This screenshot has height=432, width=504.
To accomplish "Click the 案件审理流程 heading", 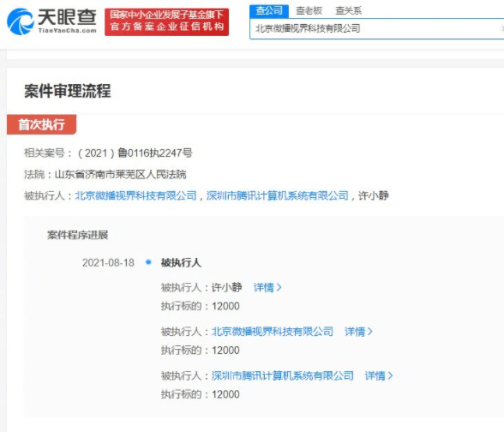I will tap(68, 91).
